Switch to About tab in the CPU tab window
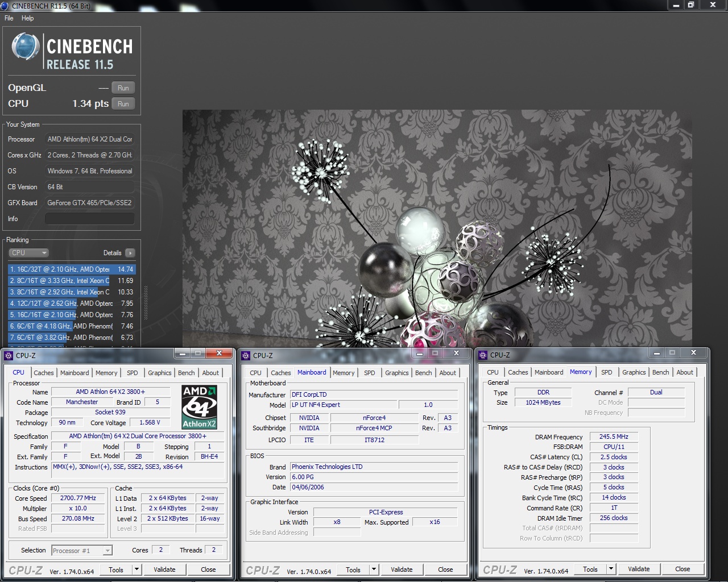Image resolution: width=728 pixels, height=582 pixels. point(210,373)
